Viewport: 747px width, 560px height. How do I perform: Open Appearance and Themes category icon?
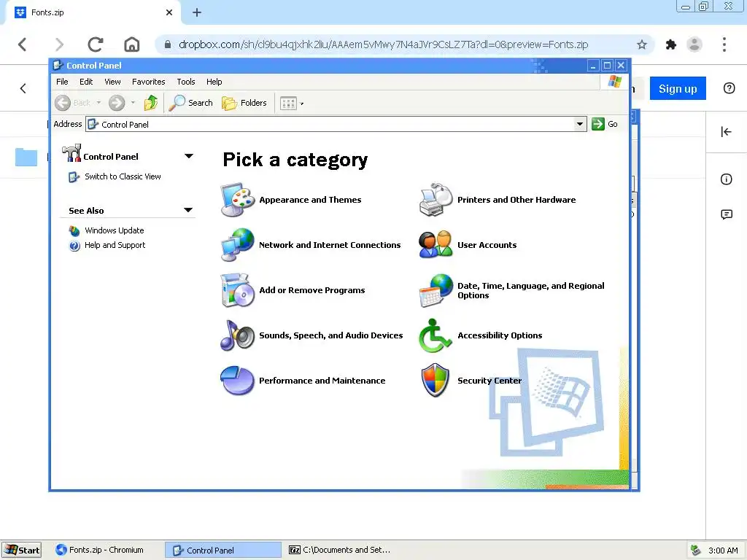pyautogui.click(x=238, y=200)
